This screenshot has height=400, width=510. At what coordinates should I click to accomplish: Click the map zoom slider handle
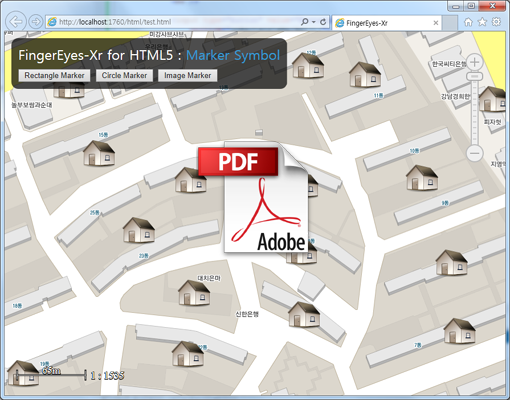[x=475, y=76]
